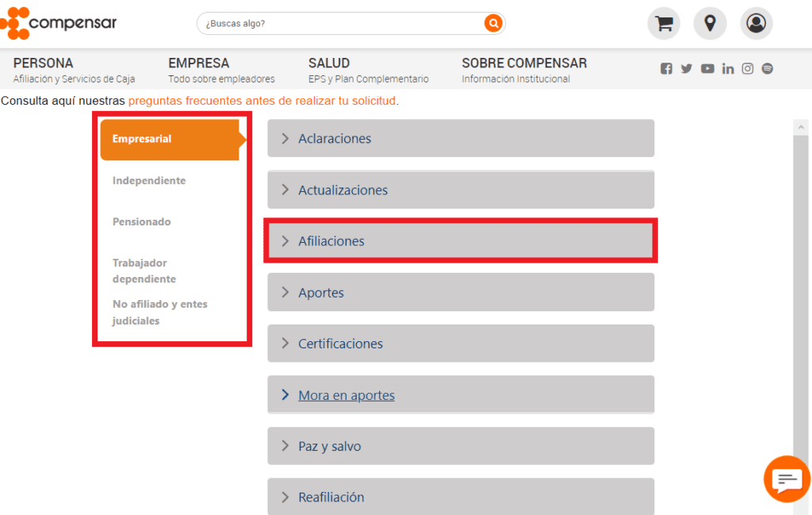Click the search magnifier icon
Viewport: 812px width, 515px height.
pyautogui.click(x=492, y=23)
